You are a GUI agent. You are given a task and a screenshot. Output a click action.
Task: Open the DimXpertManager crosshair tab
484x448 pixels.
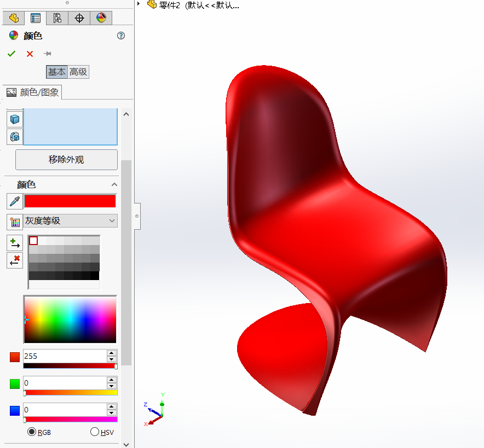79,18
